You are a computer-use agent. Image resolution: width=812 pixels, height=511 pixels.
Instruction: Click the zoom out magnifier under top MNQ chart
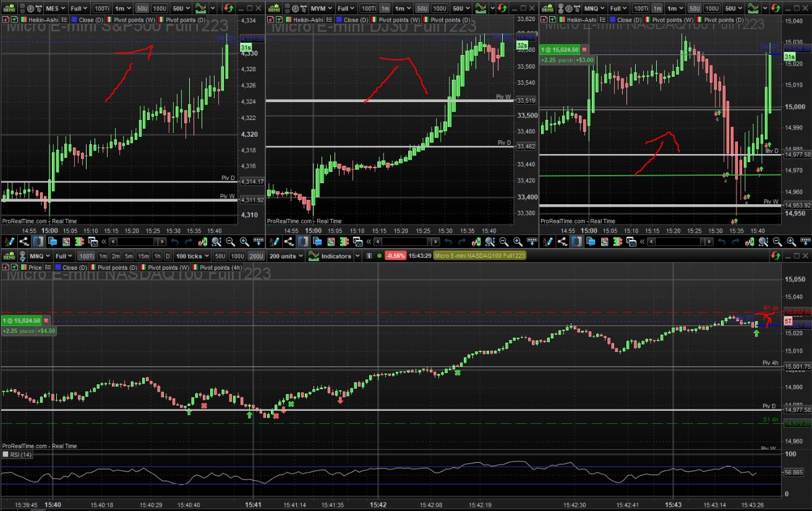(x=777, y=242)
